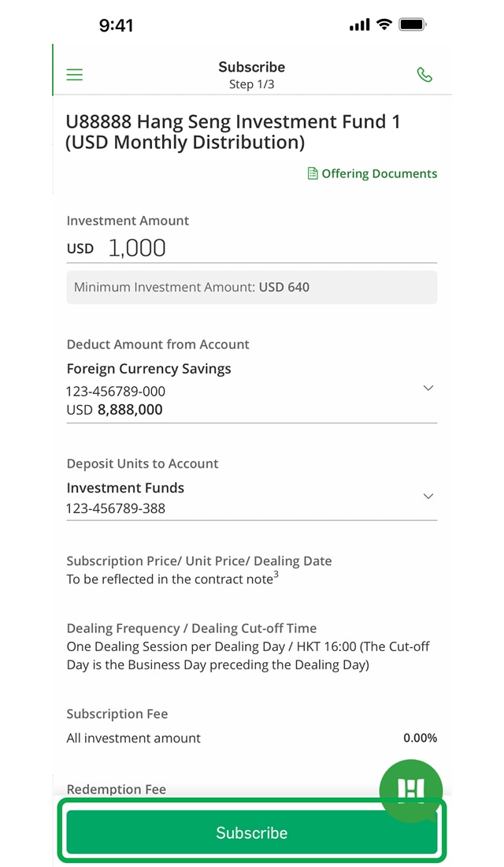Tap the Wi-Fi status icon
Image resolution: width=504 pixels, height=867 pixels.
[x=384, y=24]
